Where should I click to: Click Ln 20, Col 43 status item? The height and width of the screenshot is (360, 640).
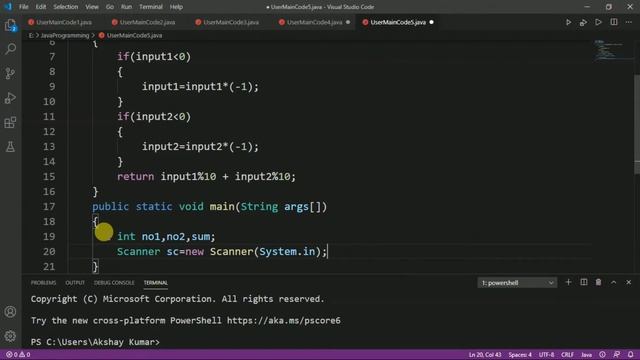(x=485, y=355)
